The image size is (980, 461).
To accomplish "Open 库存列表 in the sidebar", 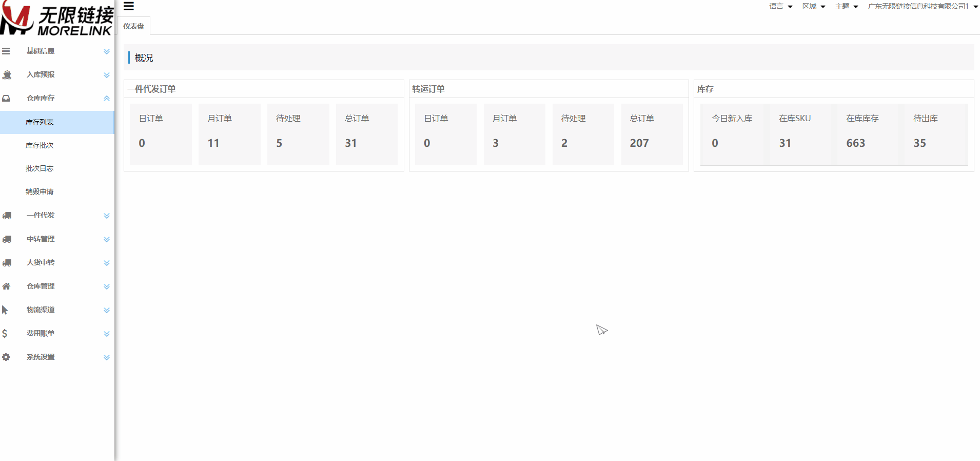I will 57,122.
